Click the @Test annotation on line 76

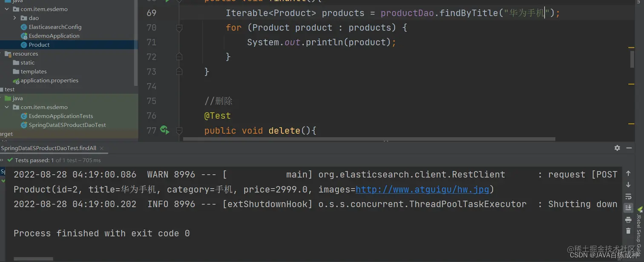click(x=217, y=115)
